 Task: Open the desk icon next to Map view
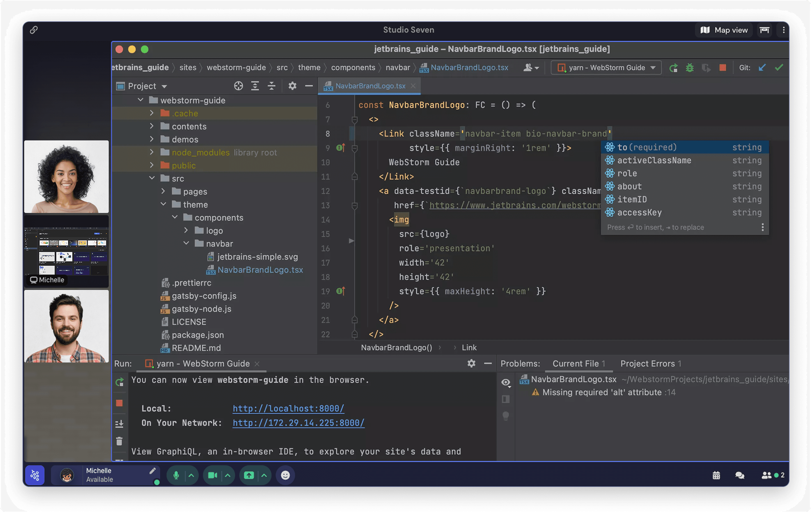tap(765, 30)
